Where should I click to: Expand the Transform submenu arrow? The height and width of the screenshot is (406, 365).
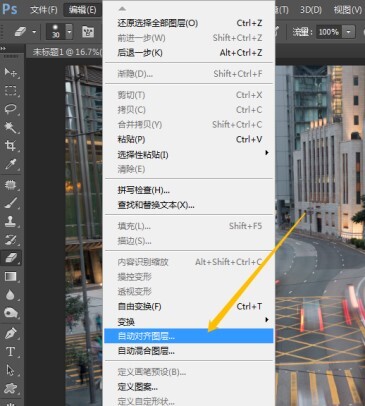click(266, 320)
